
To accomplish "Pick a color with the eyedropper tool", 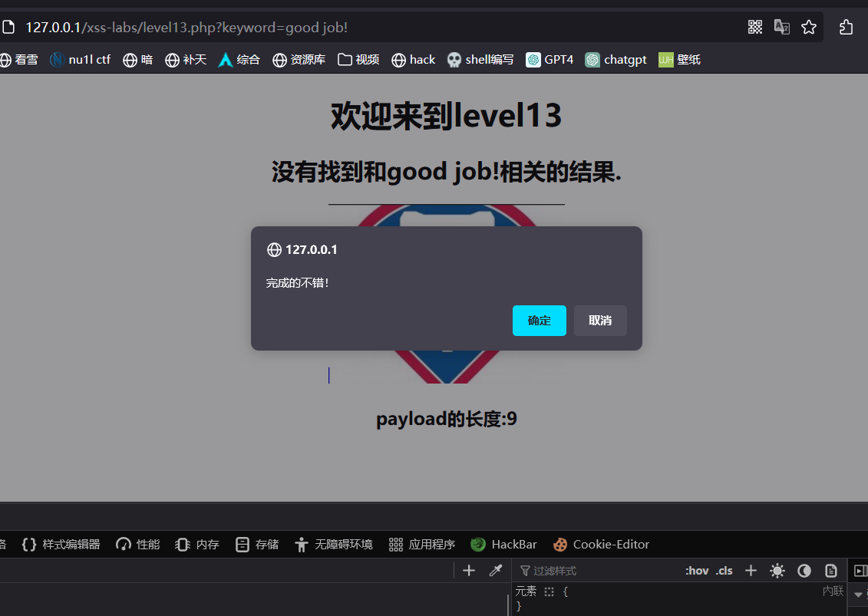I will pos(496,570).
